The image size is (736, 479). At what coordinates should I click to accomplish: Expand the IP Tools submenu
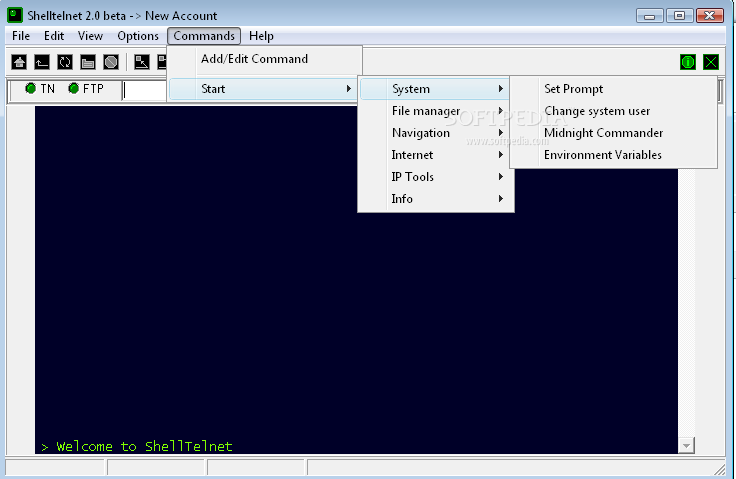(435, 177)
